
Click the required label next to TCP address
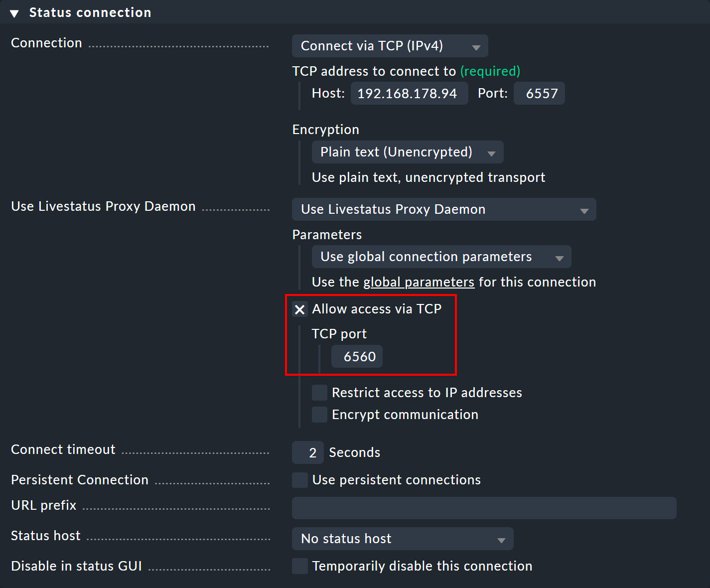pos(490,71)
